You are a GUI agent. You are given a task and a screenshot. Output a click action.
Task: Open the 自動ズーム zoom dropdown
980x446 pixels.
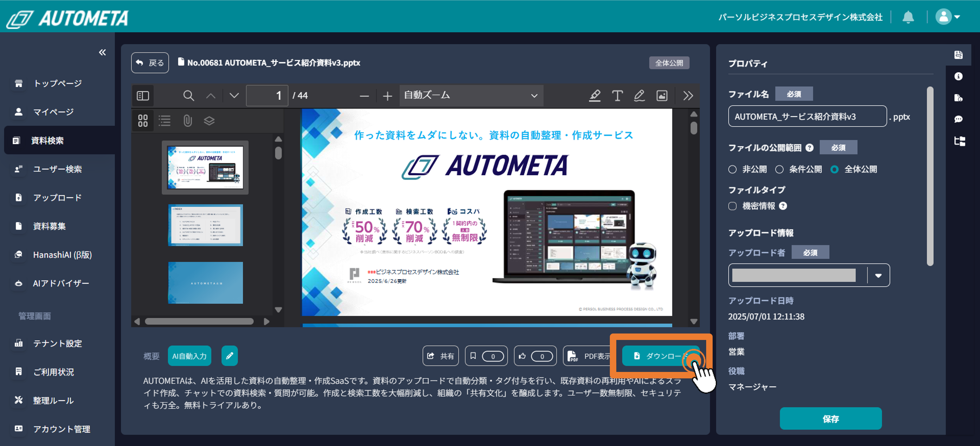coord(471,96)
